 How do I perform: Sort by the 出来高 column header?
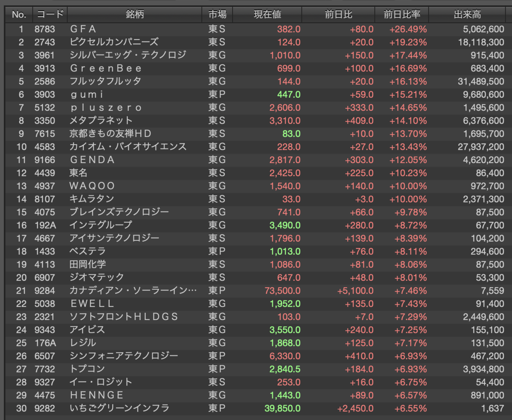click(x=467, y=15)
